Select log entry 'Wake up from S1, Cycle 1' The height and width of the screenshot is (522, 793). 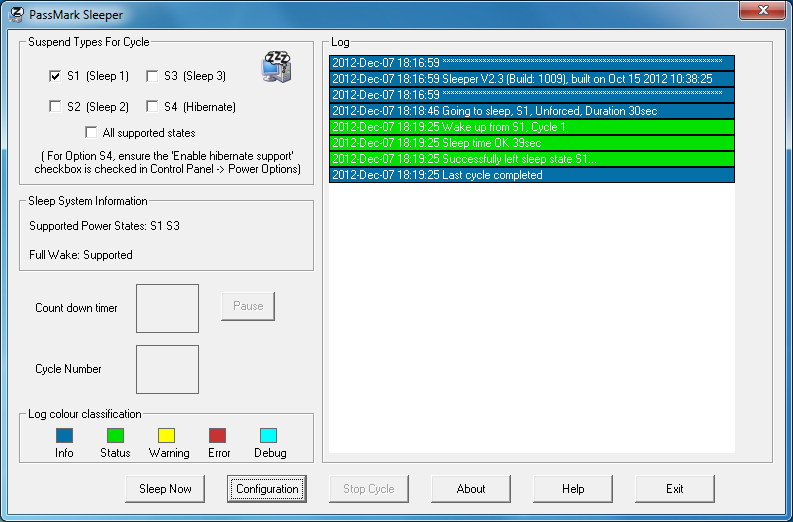(532, 127)
